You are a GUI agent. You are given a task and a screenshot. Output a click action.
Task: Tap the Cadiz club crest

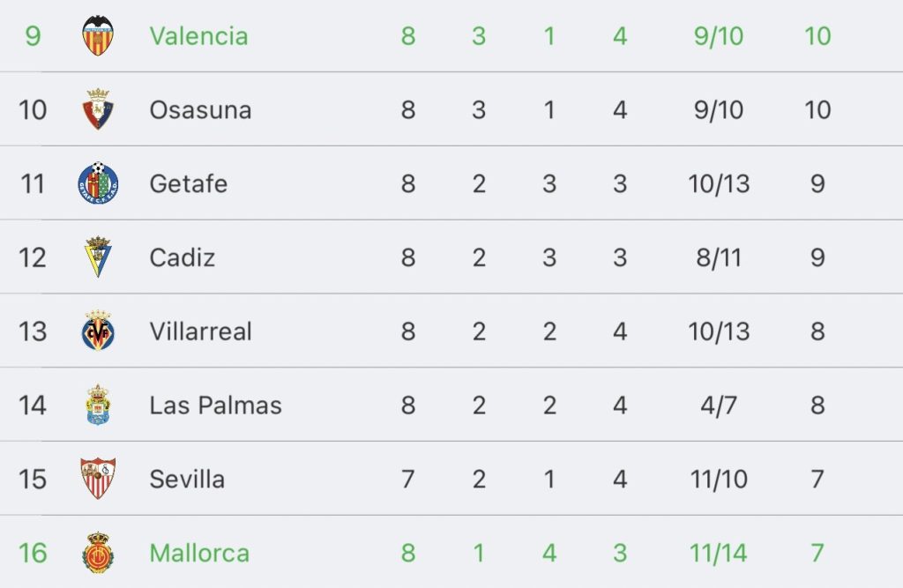point(98,257)
